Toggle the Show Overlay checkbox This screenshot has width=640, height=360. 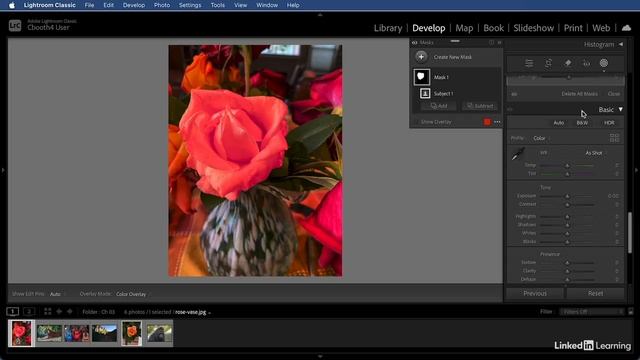(416, 122)
